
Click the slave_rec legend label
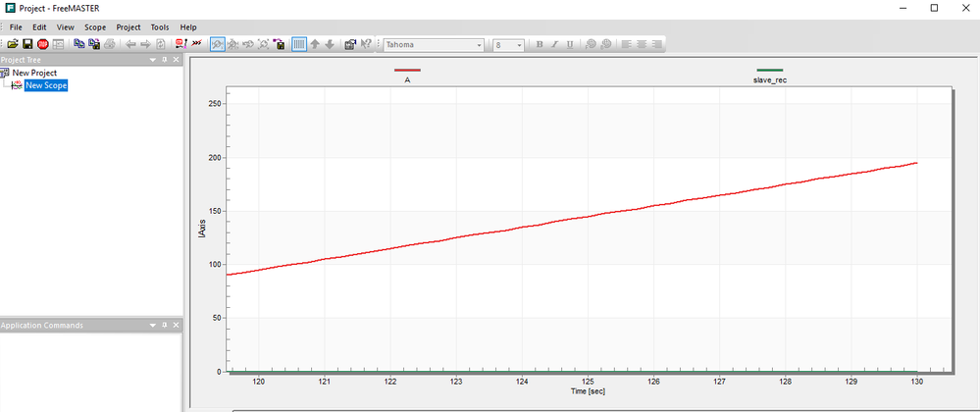(x=769, y=80)
